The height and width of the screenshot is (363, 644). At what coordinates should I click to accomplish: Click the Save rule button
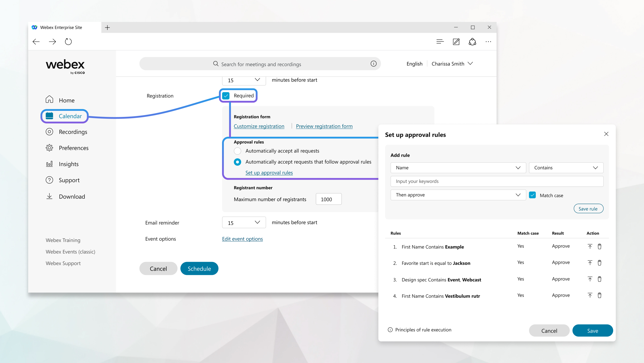[x=588, y=209]
